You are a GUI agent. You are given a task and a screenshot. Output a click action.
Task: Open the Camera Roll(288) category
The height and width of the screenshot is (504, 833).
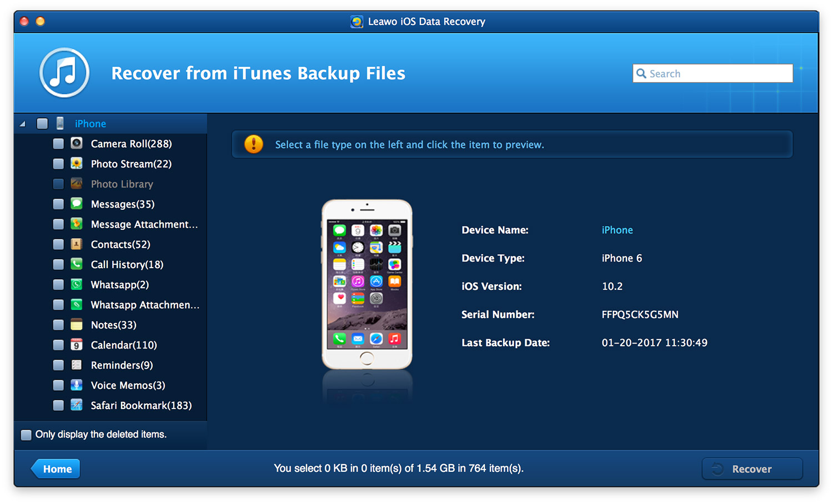point(131,144)
